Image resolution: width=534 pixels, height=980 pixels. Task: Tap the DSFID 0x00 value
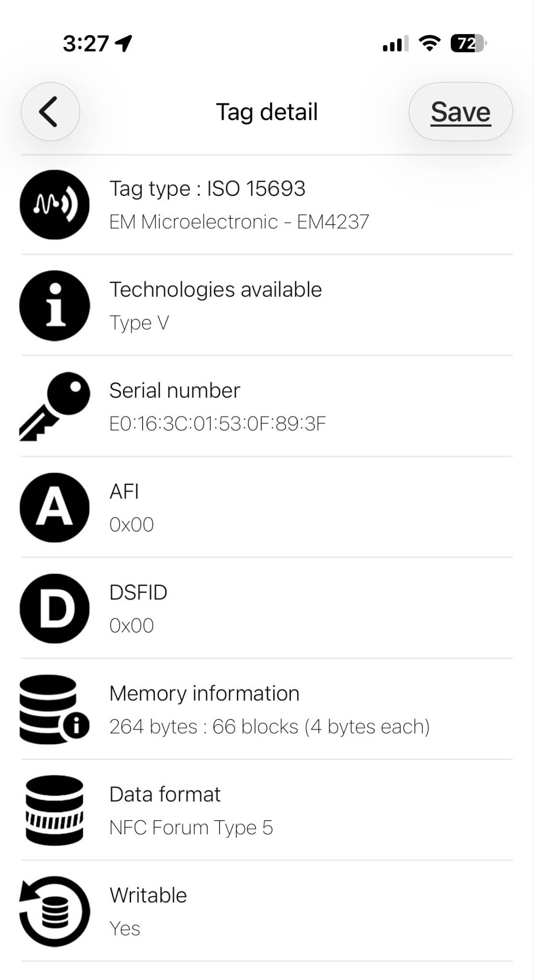tap(132, 626)
